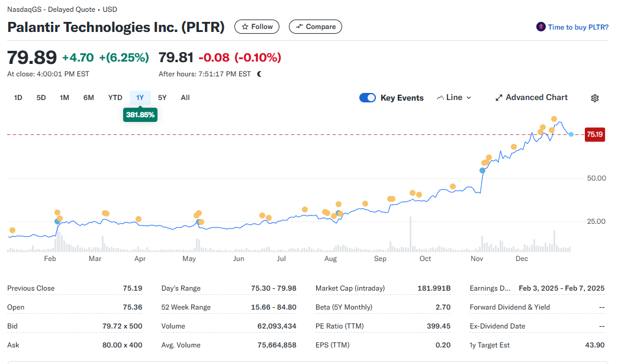Select the 5D time range tab
Image resolution: width=618 pixels, height=364 pixels.
click(x=41, y=98)
